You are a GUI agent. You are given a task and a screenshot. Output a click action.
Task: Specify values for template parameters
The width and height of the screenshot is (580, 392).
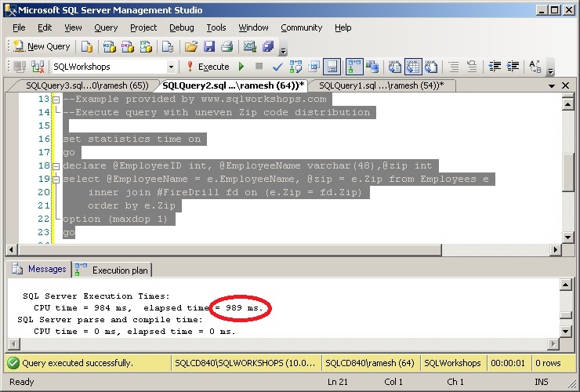[x=535, y=67]
